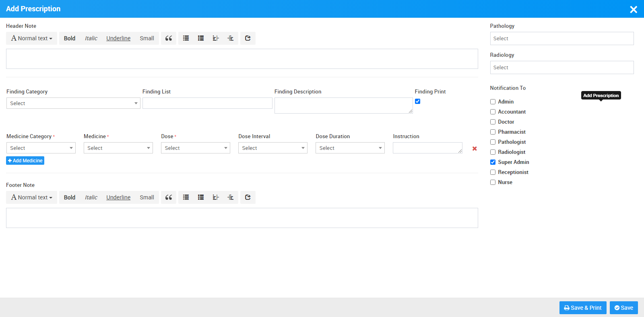Check Accountant notification checkbox
This screenshot has width=644, height=317.
(493, 112)
